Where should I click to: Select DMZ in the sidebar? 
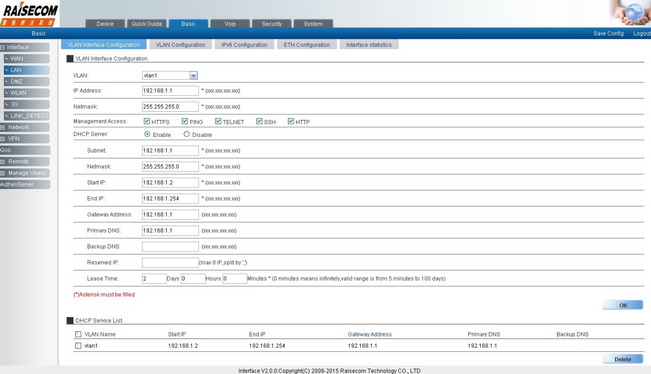coord(27,81)
